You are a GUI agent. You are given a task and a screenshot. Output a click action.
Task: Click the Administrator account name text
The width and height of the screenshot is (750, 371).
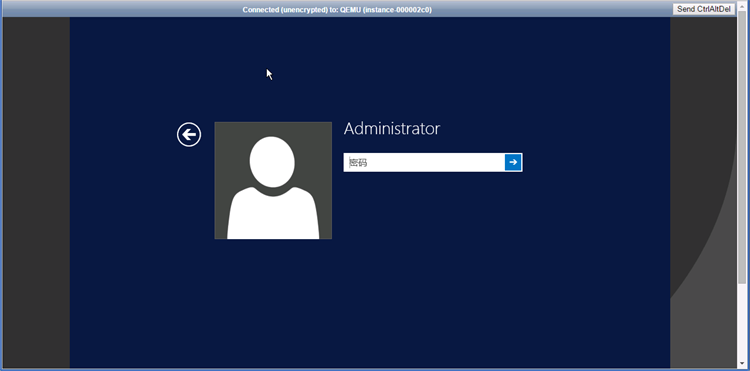click(x=392, y=129)
